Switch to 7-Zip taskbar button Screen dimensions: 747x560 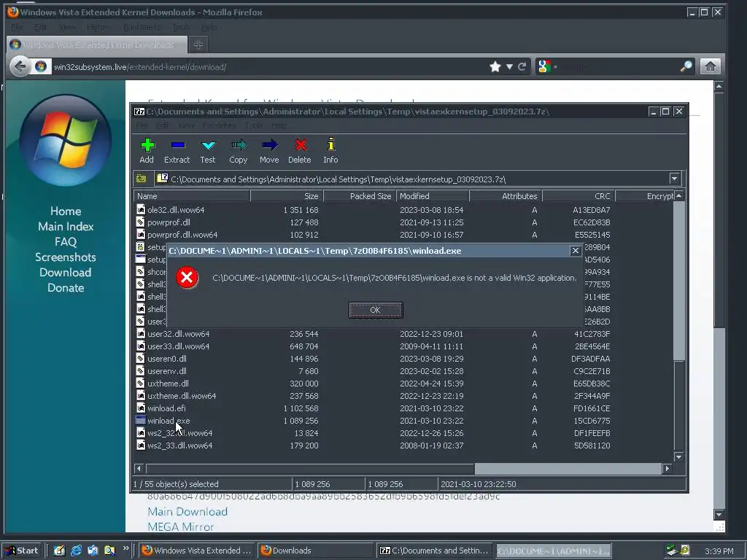[x=435, y=551]
